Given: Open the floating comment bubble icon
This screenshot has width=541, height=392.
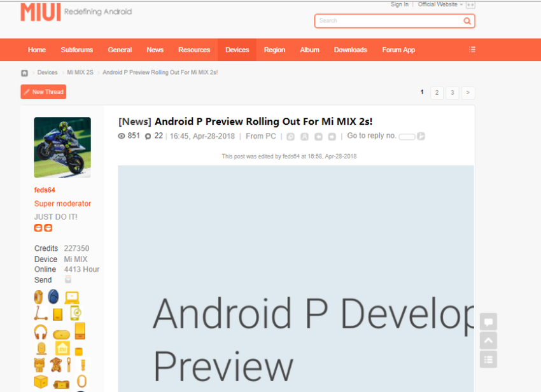Looking at the screenshot, I should 488,321.
